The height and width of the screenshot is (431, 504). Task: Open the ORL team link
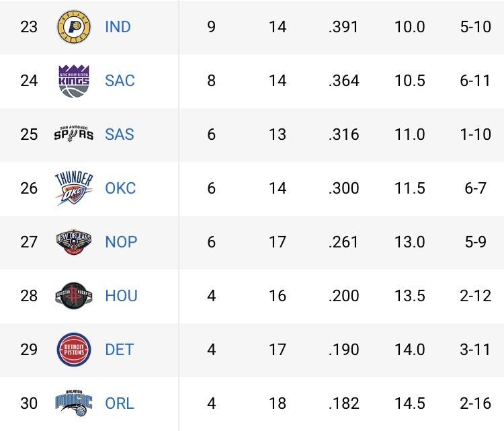pyautogui.click(x=120, y=403)
